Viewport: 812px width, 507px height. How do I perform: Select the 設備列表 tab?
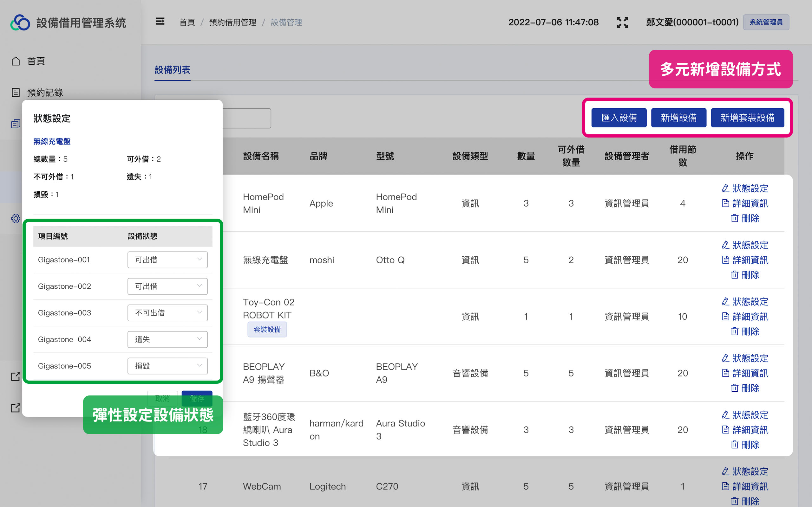click(x=172, y=70)
